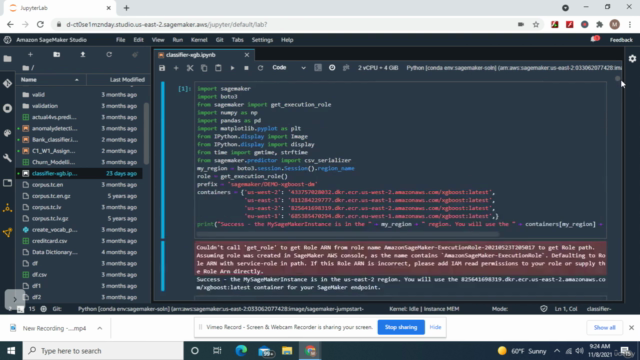
Task: Show hidden system tray icons chevron
Action: (x=557, y=351)
